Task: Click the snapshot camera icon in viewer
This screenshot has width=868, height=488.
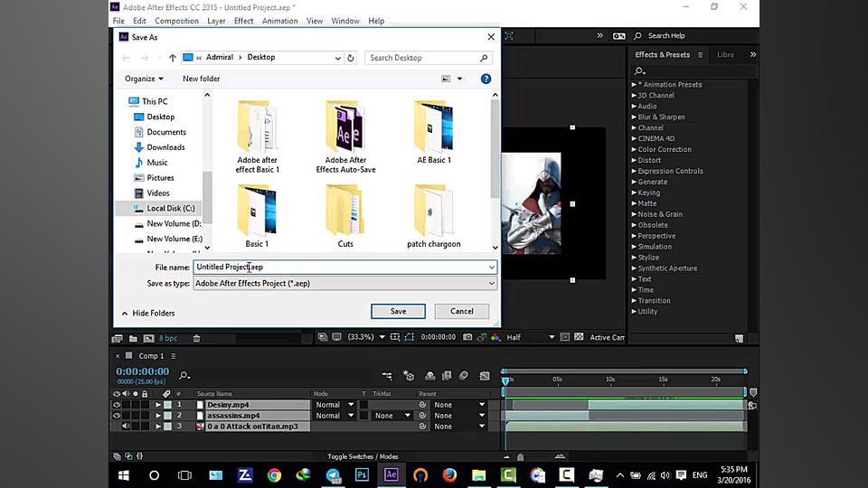Action: click(468, 337)
